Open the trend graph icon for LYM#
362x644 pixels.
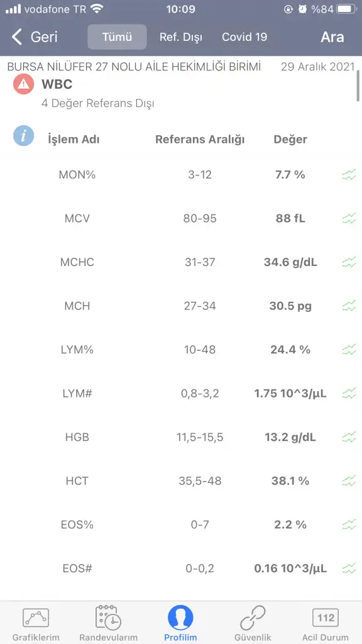pyautogui.click(x=349, y=394)
